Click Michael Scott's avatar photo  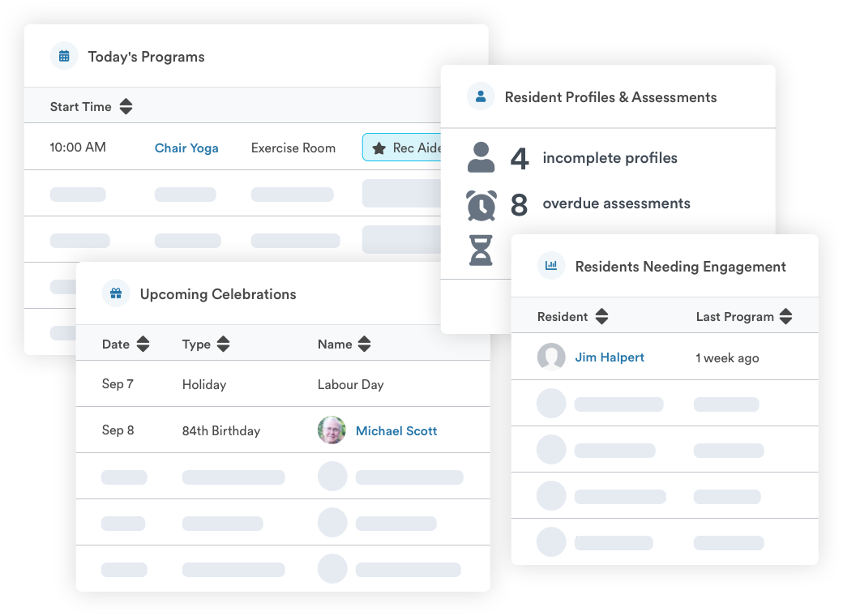(x=332, y=430)
